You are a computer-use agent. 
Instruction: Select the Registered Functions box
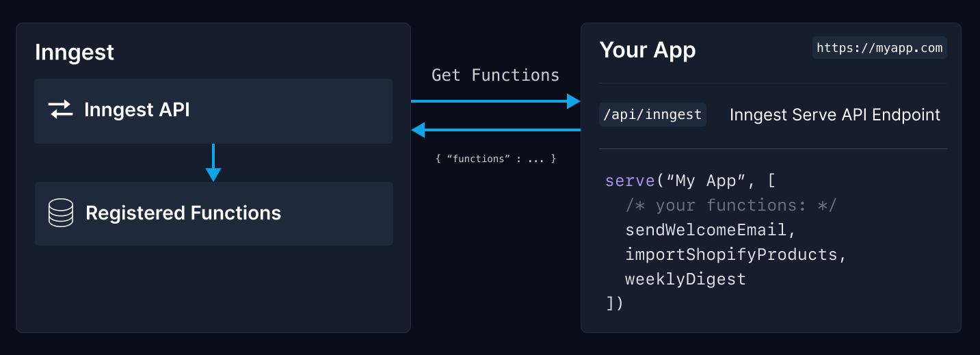click(x=214, y=213)
